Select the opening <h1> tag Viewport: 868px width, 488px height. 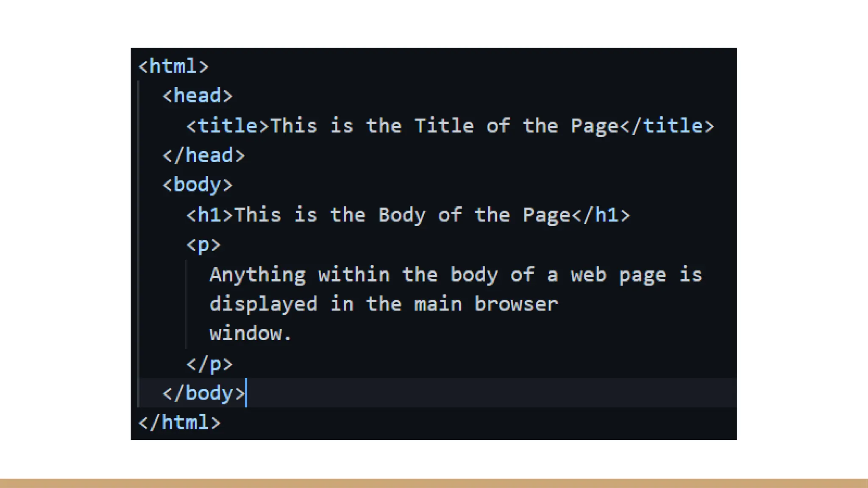(210, 215)
